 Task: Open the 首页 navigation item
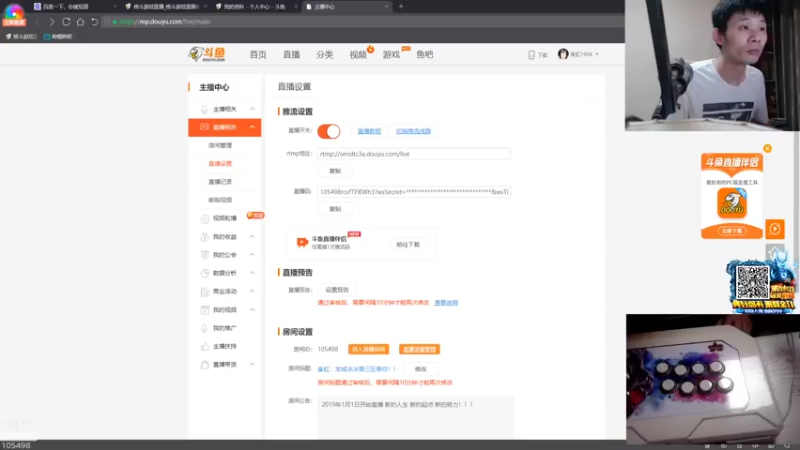[258, 55]
